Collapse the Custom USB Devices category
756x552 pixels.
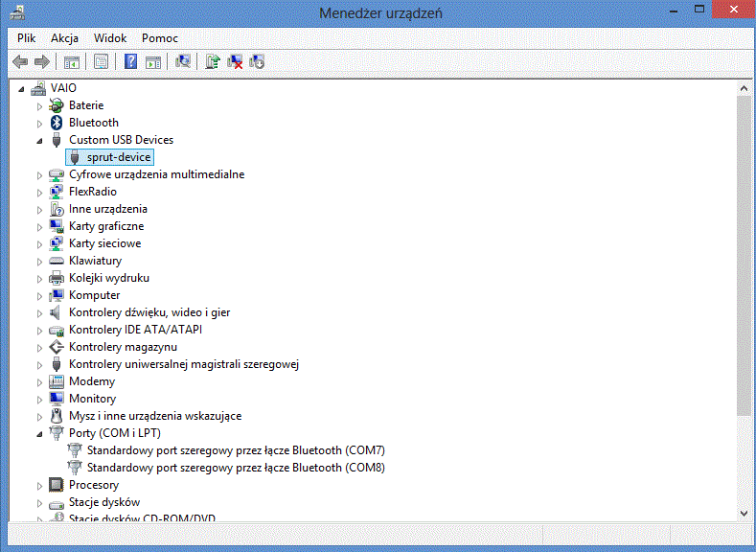click(x=40, y=140)
